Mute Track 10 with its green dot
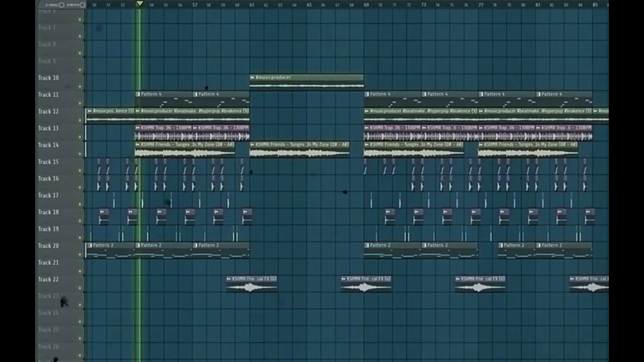This screenshot has height=362, width=644. [79, 86]
